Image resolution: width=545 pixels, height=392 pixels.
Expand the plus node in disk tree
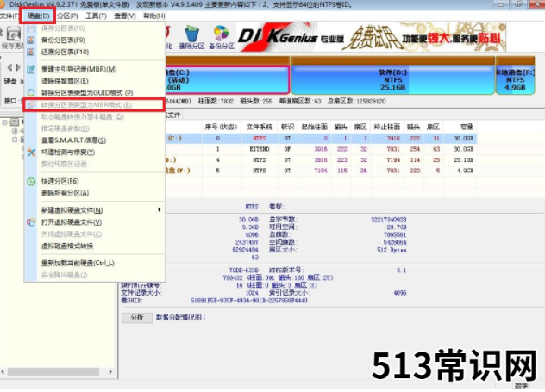[x=15, y=131]
